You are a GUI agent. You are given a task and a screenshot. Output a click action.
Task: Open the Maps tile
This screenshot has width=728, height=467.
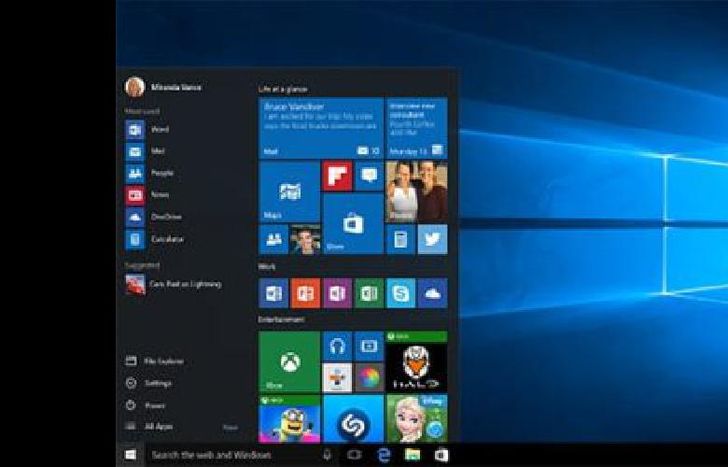[289, 192]
